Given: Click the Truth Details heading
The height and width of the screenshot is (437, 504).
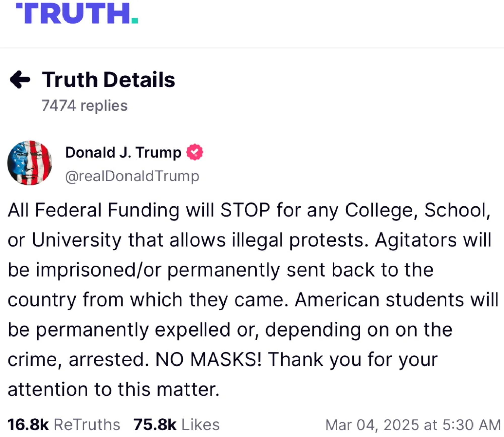Looking at the screenshot, I should point(108,80).
